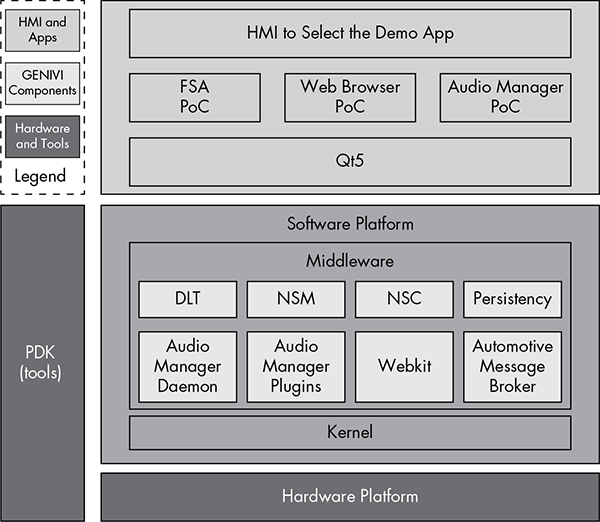
Task: Select the GENIVI Components legend box
Action: (42, 82)
